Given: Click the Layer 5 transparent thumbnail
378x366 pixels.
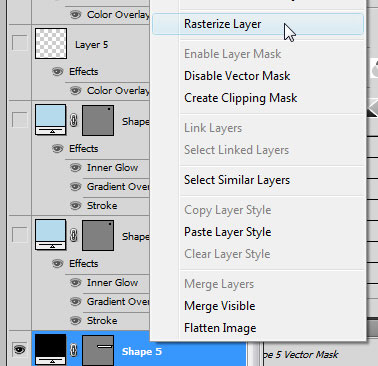Looking at the screenshot, I should click(x=51, y=44).
